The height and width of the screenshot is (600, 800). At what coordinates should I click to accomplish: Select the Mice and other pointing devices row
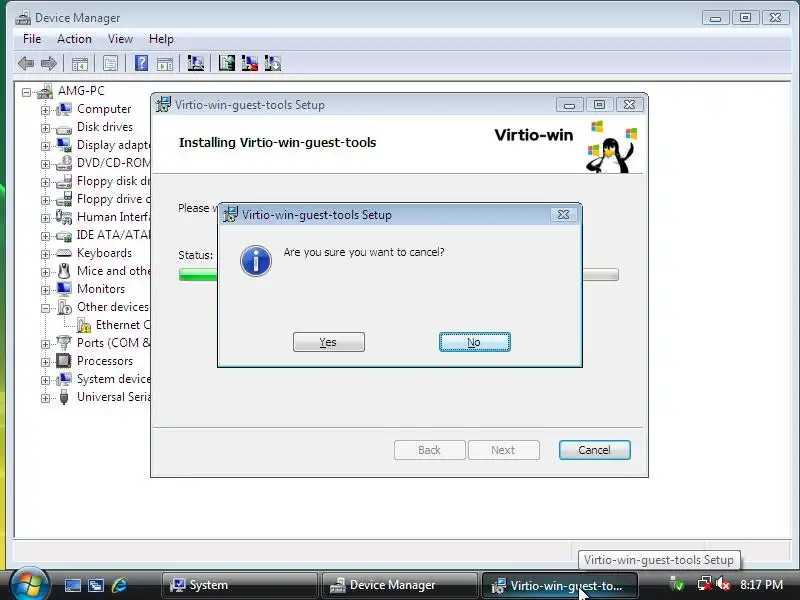(x=104, y=271)
